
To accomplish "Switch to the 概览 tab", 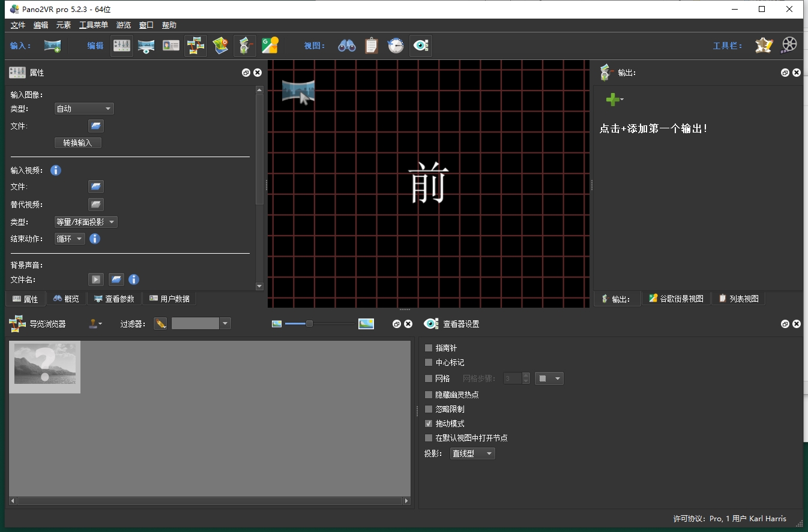I will click(x=66, y=299).
